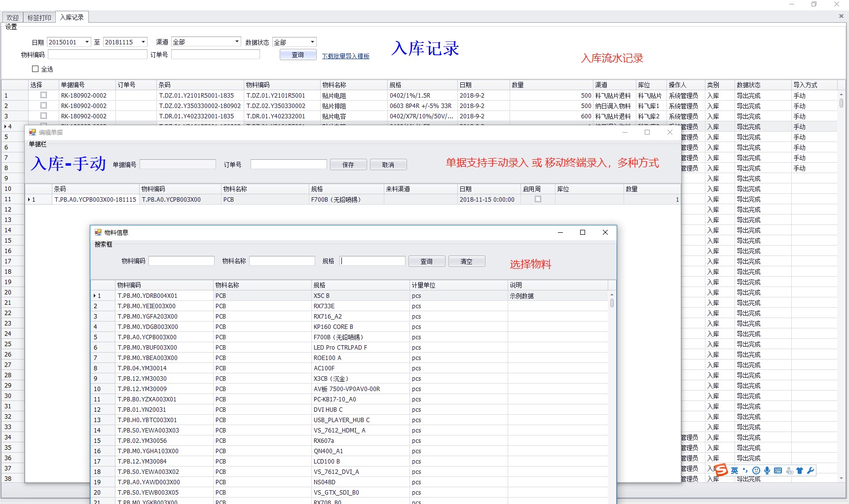Open the Sogou soft keyboard icon
Image resolution: width=849 pixels, height=504 pixels.
(x=778, y=470)
